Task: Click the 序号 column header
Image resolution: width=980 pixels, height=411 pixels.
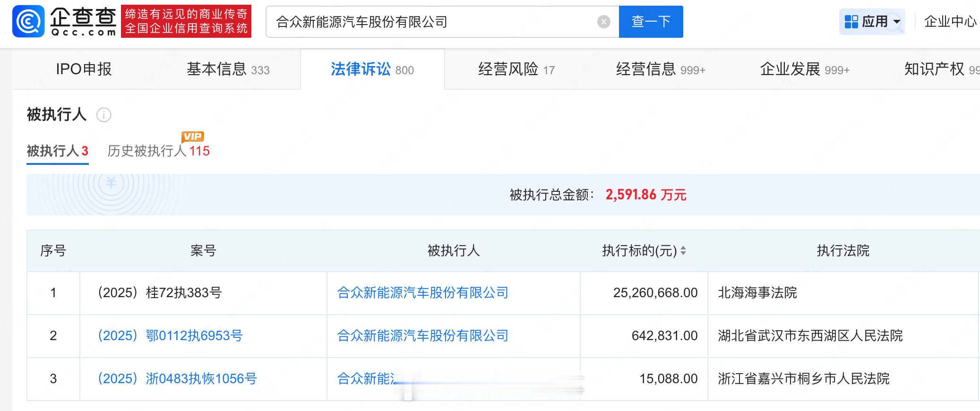Action: [x=53, y=251]
